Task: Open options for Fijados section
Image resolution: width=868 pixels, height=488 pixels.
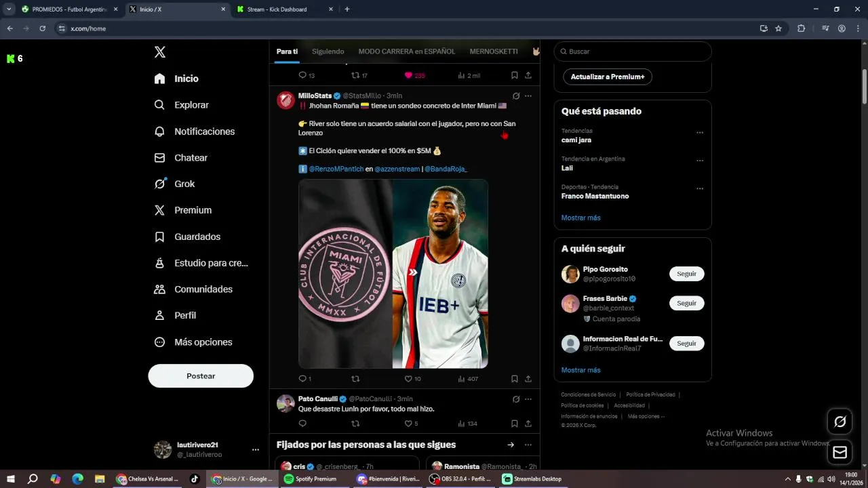Action: [x=528, y=445]
